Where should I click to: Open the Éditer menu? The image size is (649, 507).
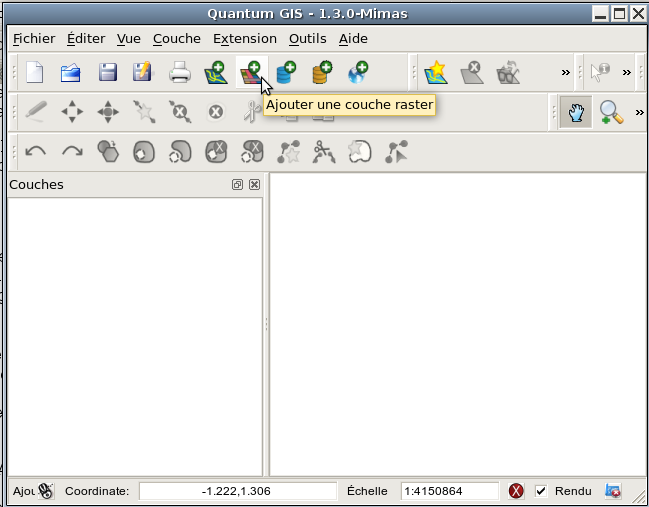tap(86, 38)
